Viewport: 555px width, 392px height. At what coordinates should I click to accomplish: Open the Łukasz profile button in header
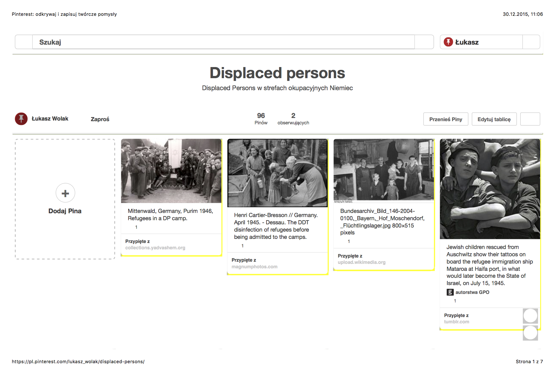point(481,42)
